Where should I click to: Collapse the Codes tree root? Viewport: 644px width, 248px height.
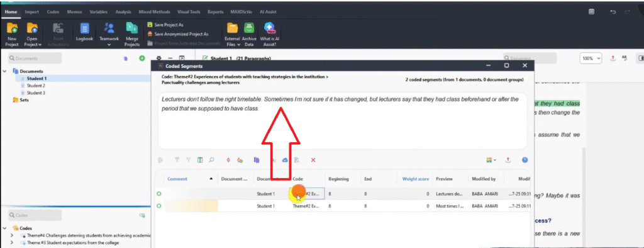(4, 228)
